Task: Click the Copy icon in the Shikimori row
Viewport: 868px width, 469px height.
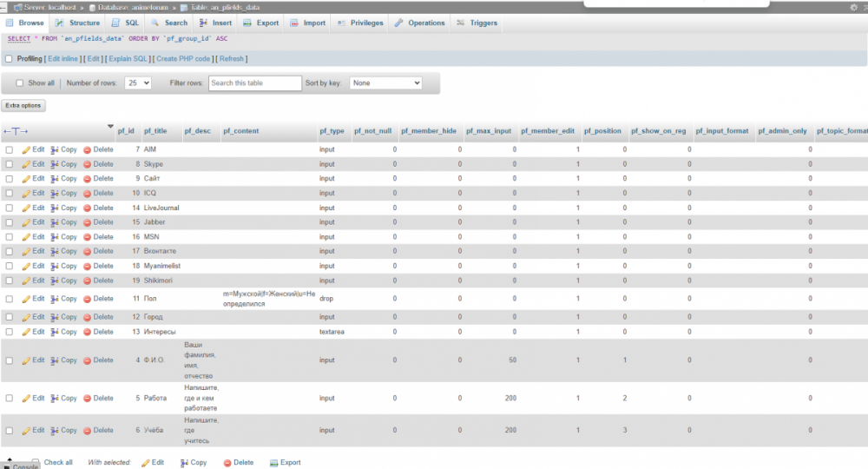Action: point(55,281)
